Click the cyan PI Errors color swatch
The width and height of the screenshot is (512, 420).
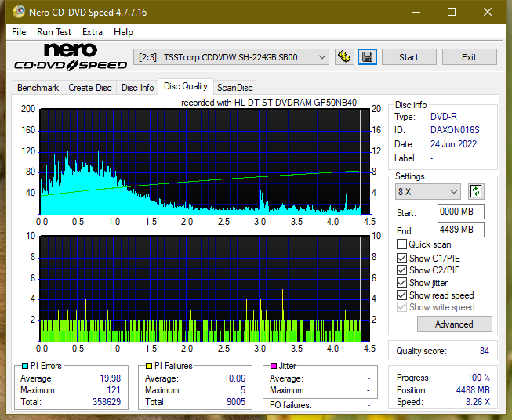pos(25,366)
